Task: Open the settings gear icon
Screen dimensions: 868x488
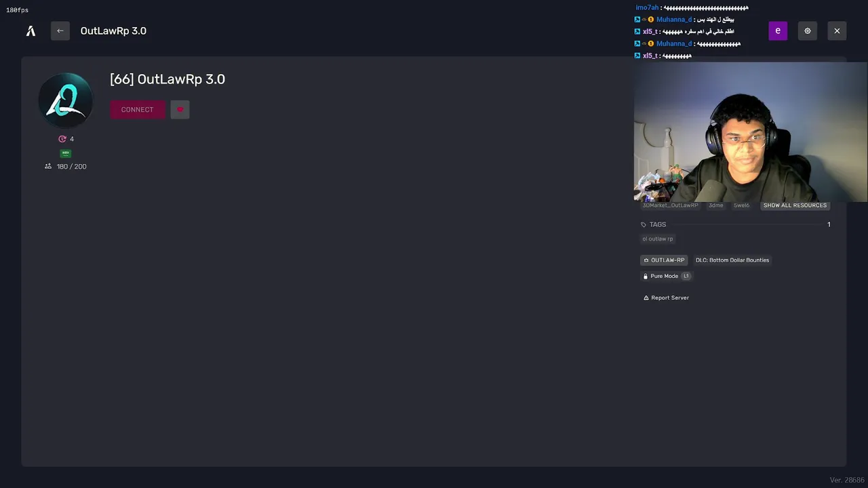Action: [x=808, y=30]
